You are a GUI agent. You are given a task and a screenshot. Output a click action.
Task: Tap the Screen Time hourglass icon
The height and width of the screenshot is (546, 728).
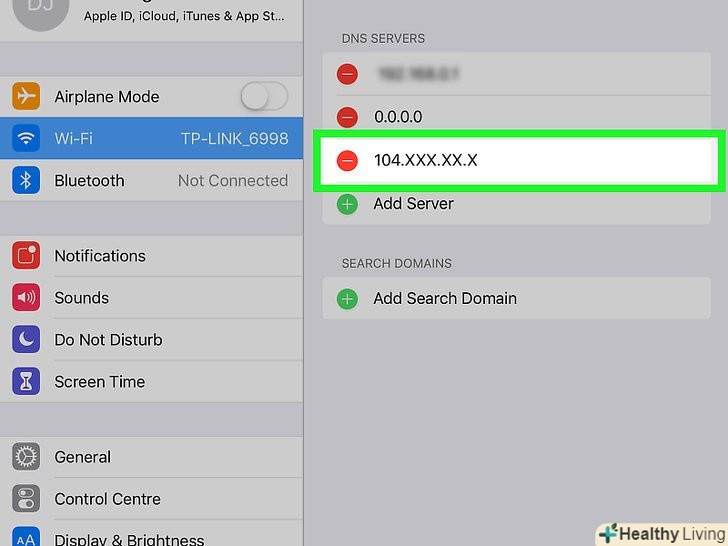click(x=25, y=382)
